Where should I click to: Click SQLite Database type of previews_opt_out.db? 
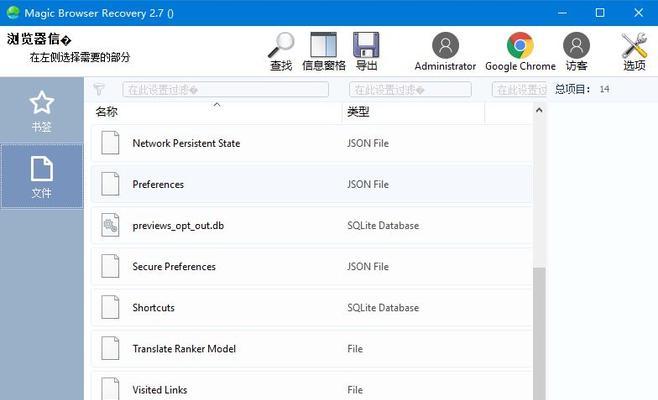coord(383,225)
